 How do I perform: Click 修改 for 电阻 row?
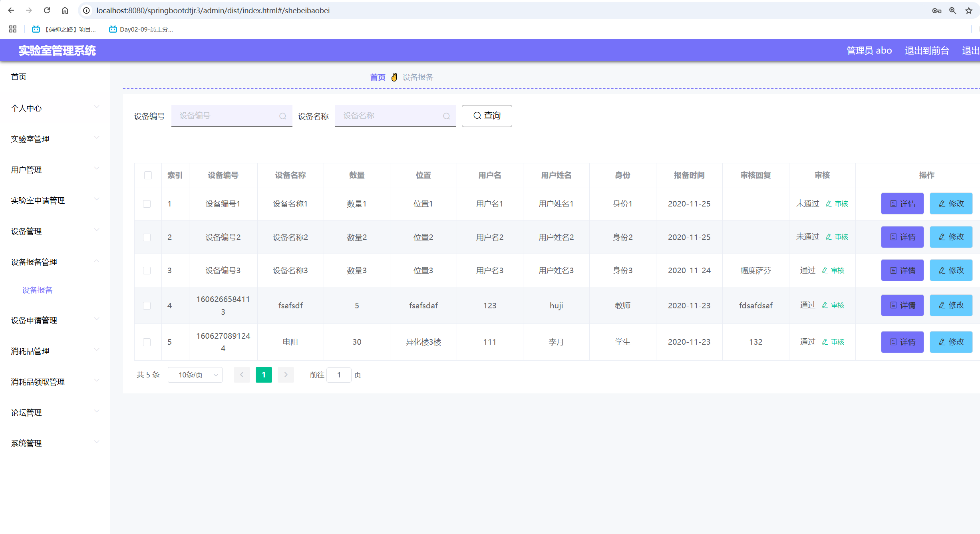click(x=951, y=342)
